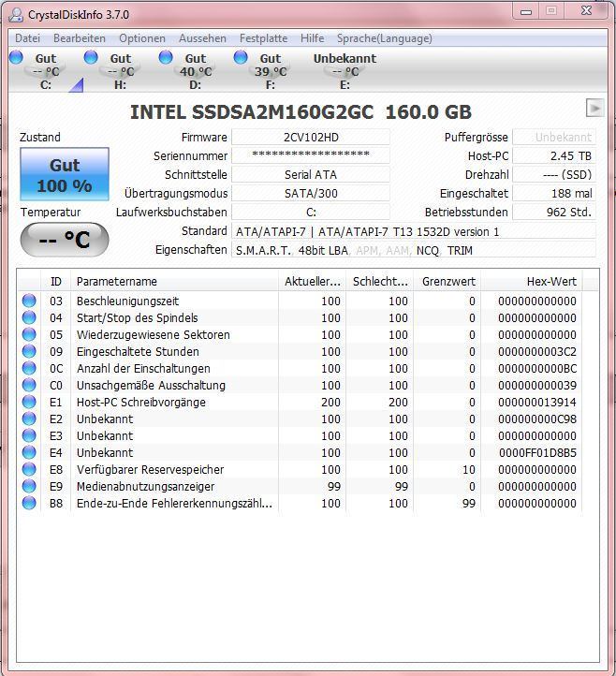Switch to unknown drive E:
Screen dimensions: 616x676
click(x=345, y=71)
